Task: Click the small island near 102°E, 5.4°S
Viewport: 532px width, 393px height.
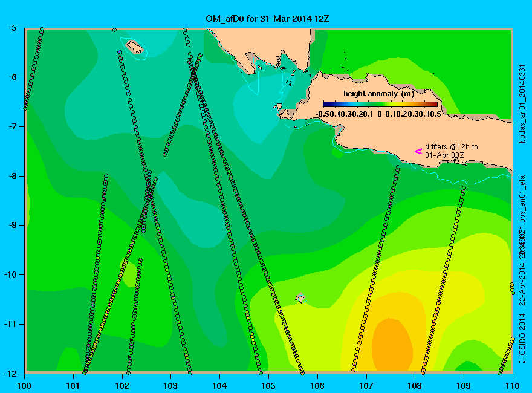Action: click(134, 47)
